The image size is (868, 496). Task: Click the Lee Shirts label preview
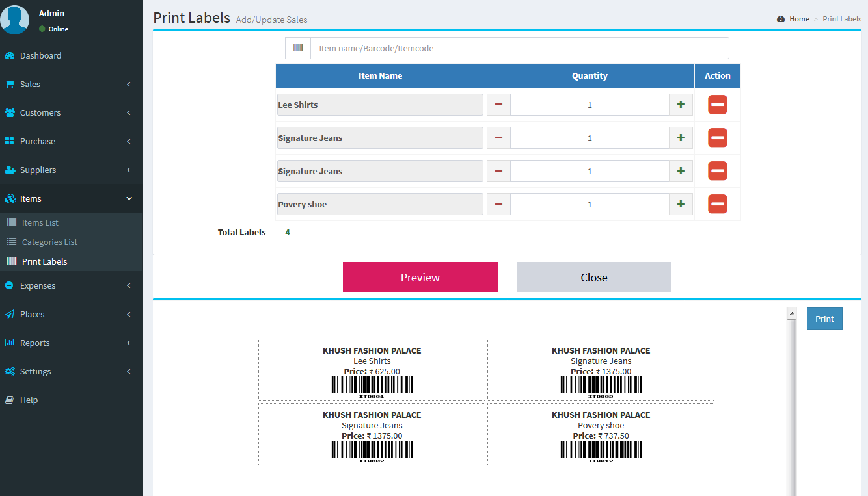(372, 370)
